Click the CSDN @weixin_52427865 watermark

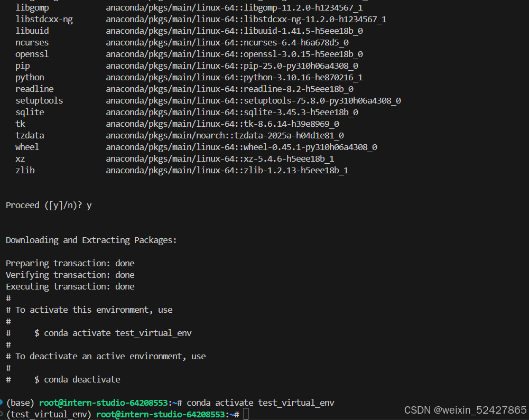tap(465, 410)
